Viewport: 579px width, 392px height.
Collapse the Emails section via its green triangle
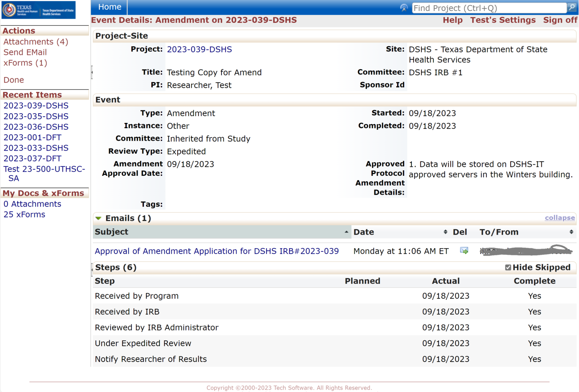[x=98, y=218]
